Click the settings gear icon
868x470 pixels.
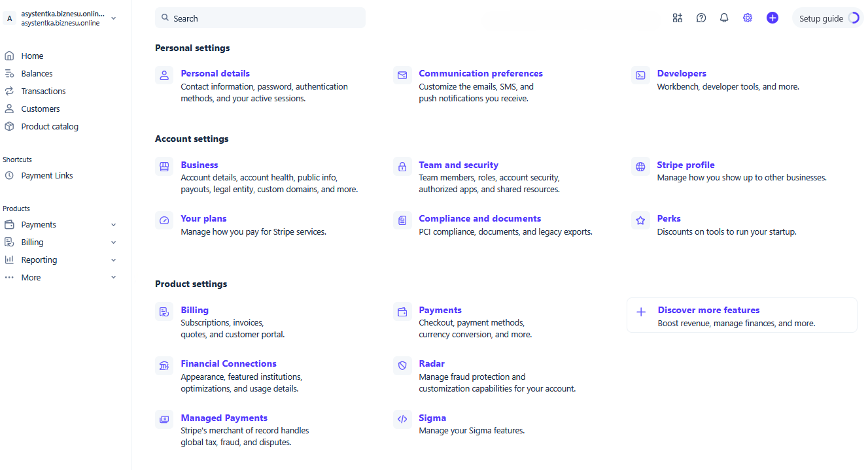tap(748, 18)
